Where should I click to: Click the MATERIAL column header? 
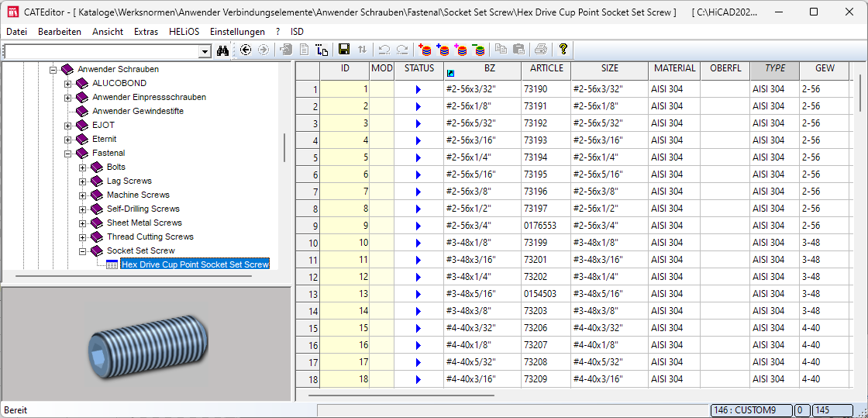click(674, 68)
